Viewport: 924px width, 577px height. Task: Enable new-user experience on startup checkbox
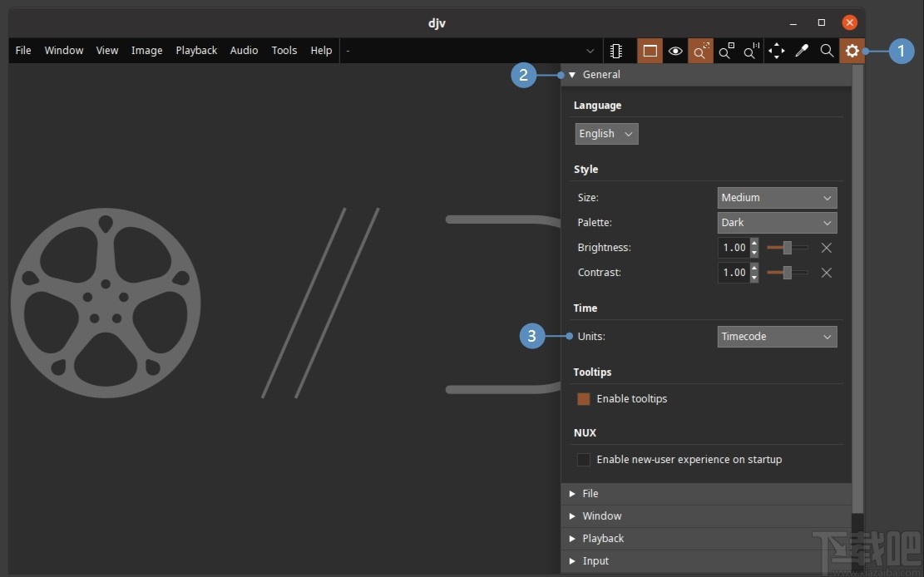coord(584,460)
